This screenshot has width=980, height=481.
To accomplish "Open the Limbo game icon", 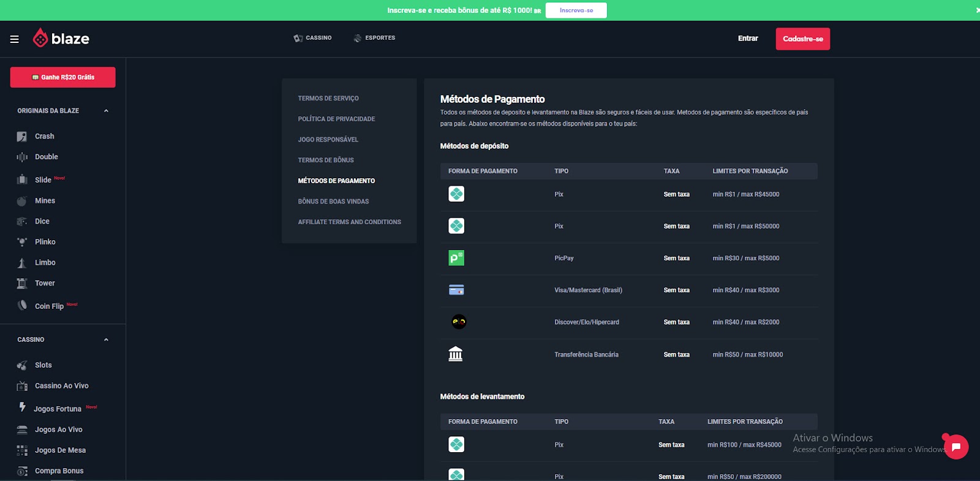I will click(x=22, y=263).
